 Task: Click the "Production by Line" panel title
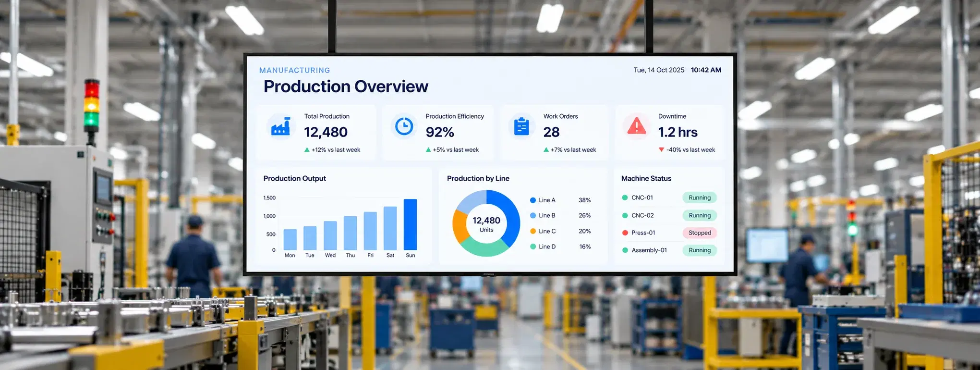point(478,178)
